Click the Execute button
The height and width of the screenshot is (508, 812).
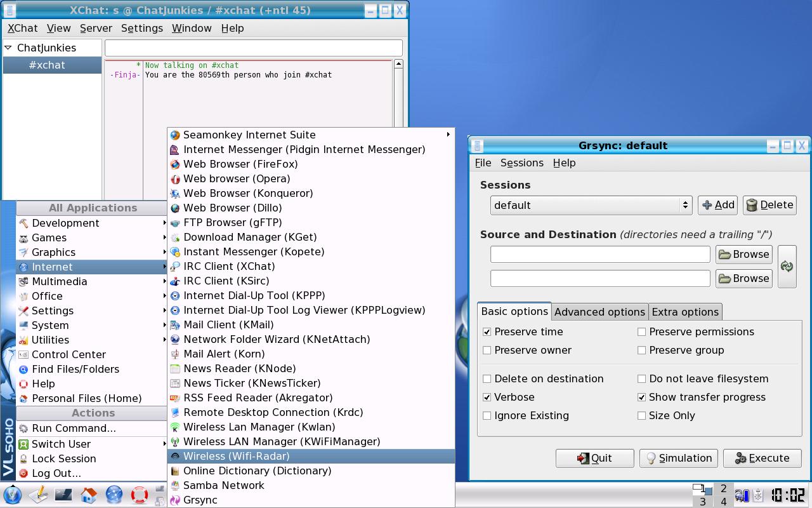tap(762, 458)
